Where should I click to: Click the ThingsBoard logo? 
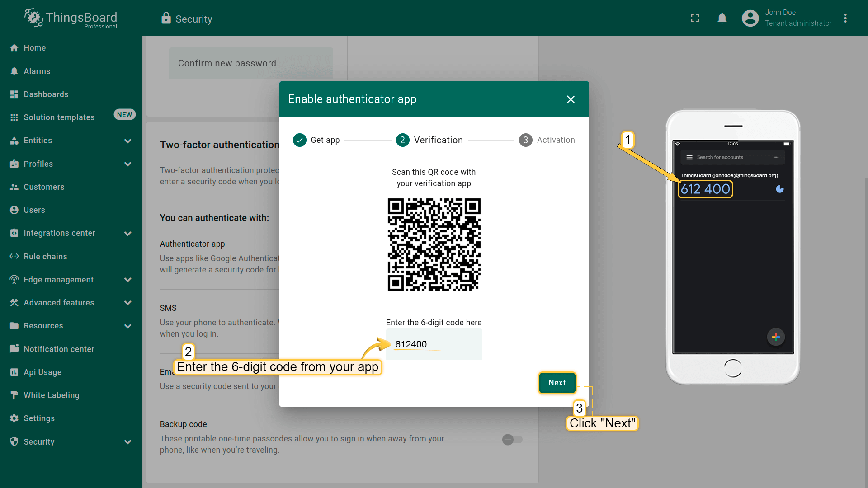[71, 19]
